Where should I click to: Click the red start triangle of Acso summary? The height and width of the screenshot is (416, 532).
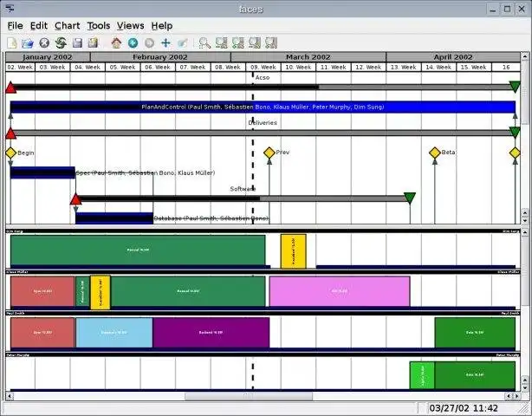11,88
